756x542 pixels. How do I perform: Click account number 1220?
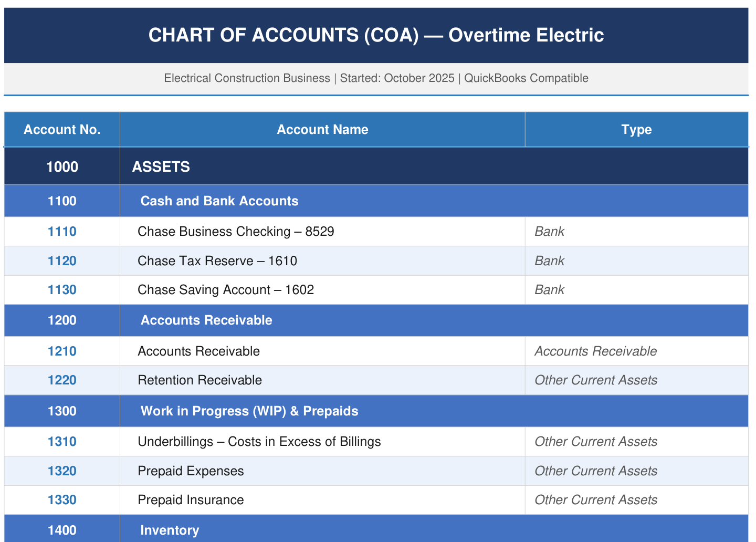[x=62, y=380]
